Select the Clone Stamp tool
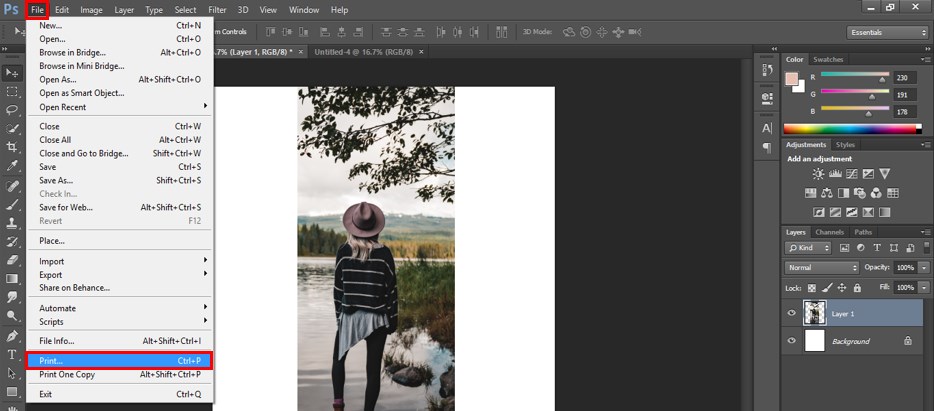The width and height of the screenshot is (934, 411). coord(12,223)
